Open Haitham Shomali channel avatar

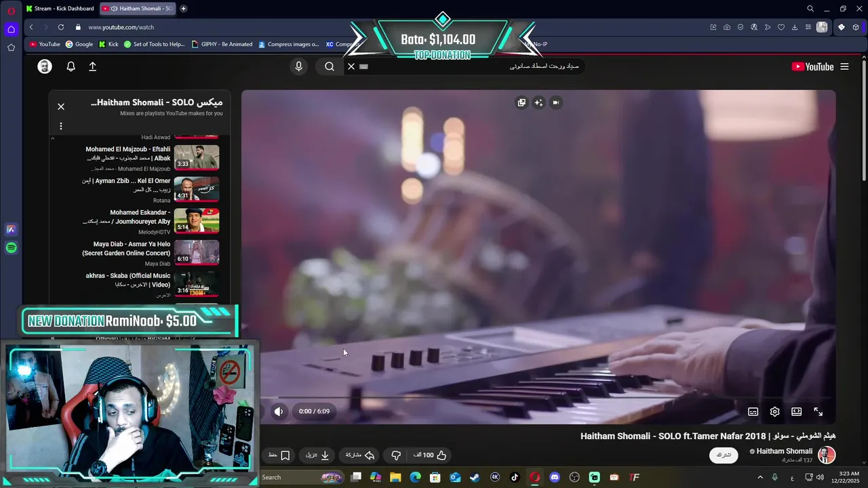pos(826,455)
